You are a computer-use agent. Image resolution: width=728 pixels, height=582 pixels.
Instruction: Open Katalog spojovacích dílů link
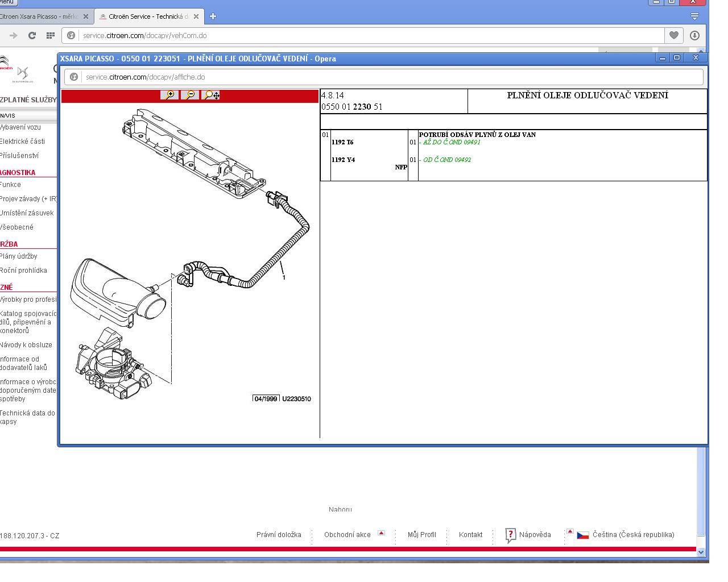[28, 322]
